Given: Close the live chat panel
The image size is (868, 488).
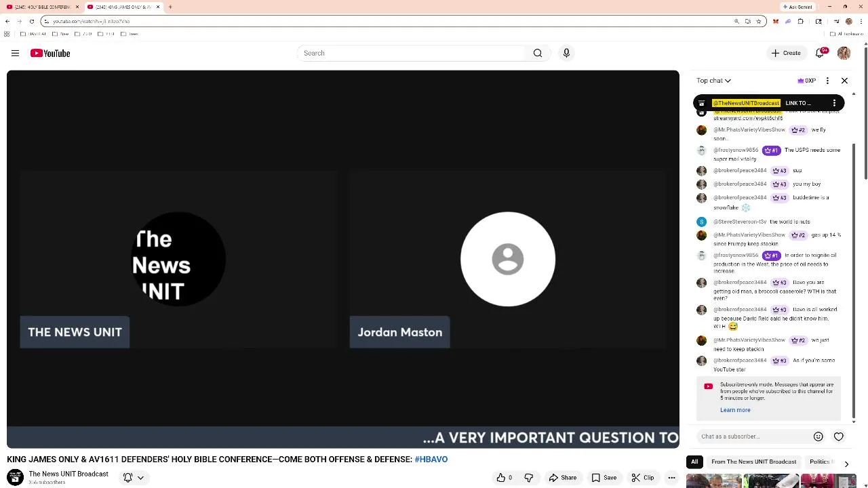Looking at the screenshot, I should coord(844,81).
